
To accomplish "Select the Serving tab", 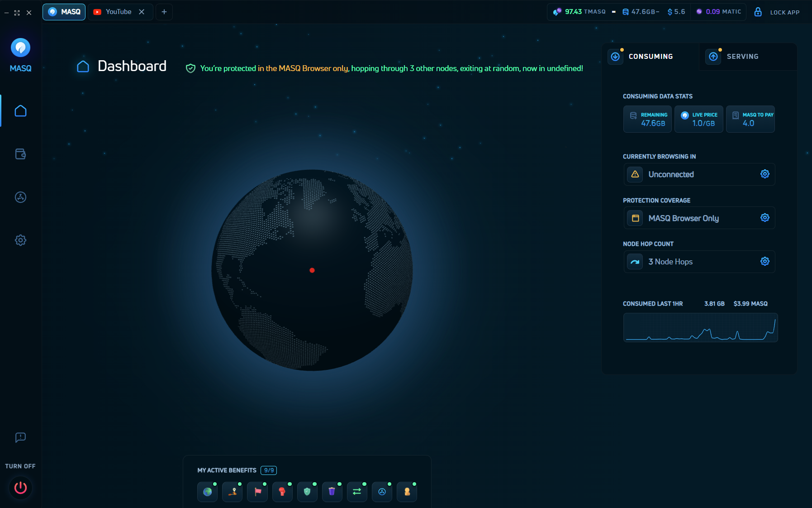I will (748, 57).
